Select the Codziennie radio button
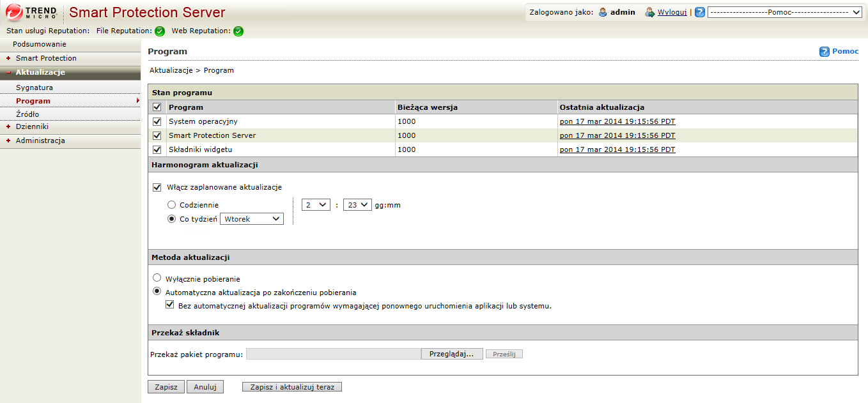 (x=171, y=205)
